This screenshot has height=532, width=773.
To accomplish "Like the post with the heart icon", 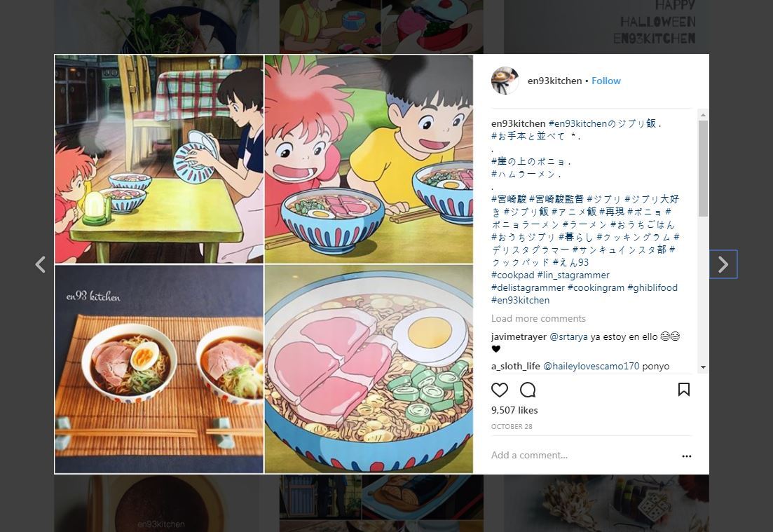I will (x=500, y=390).
